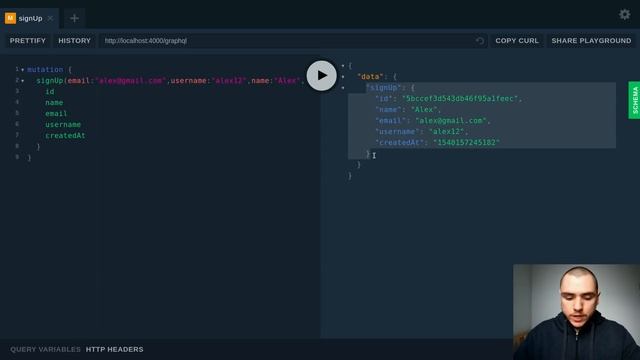Collapse the root response object
Image resolution: width=640 pixels, height=360 pixels.
(x=343, y=65)
